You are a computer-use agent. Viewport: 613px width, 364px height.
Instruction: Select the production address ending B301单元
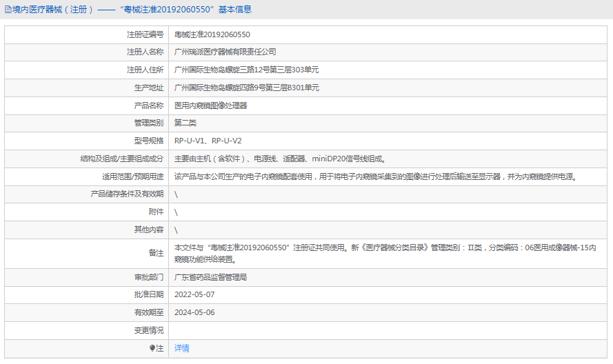(247, 88)
